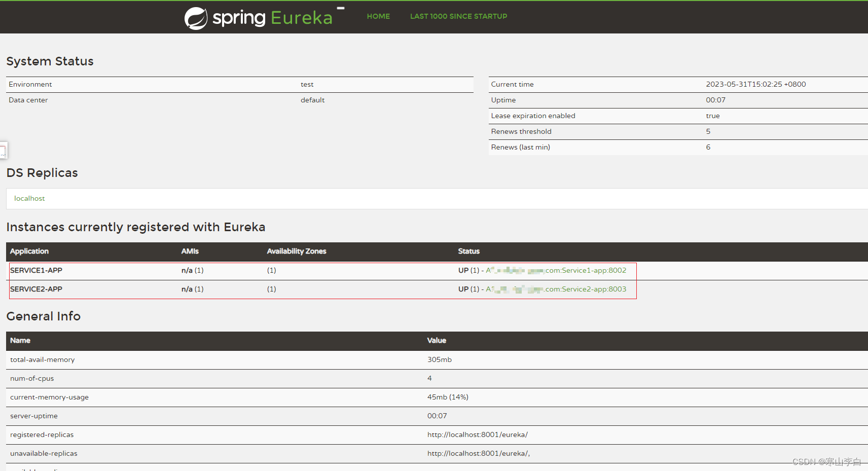The width and height of the screenshot is (868, 471).
Task: Click the num-of-cpus row name
Action: [32, 378]
